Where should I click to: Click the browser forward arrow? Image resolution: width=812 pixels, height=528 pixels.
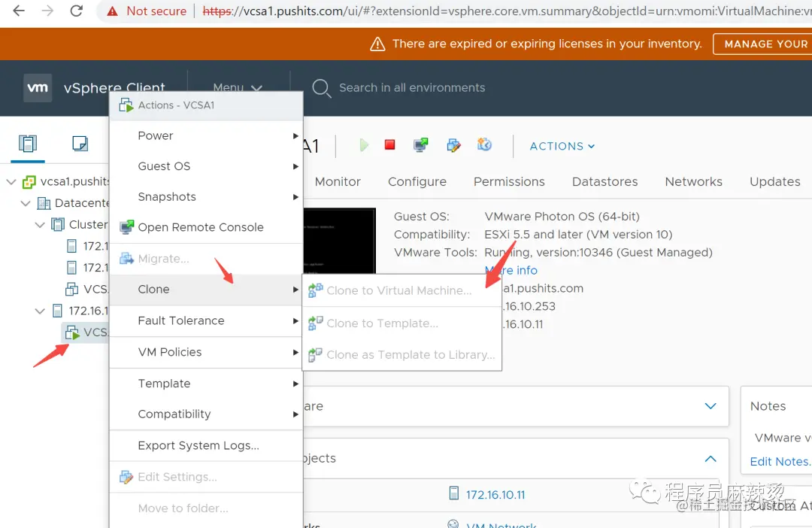coord(47,11)
